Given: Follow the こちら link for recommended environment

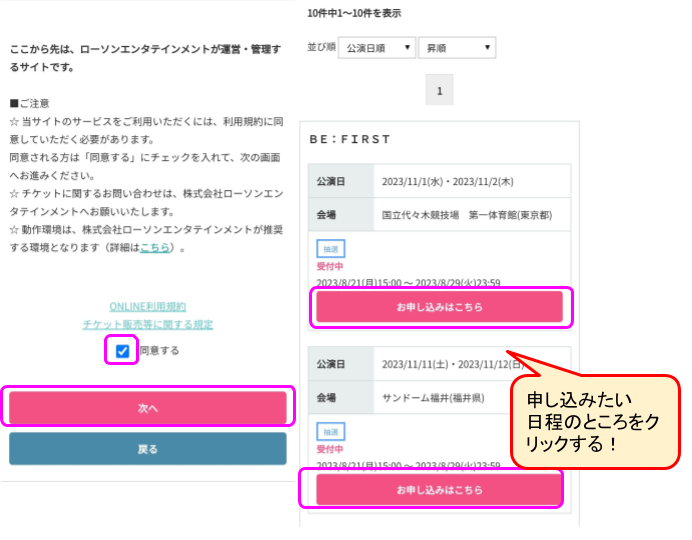Looking at the screenshot, I should pos(154,247).
